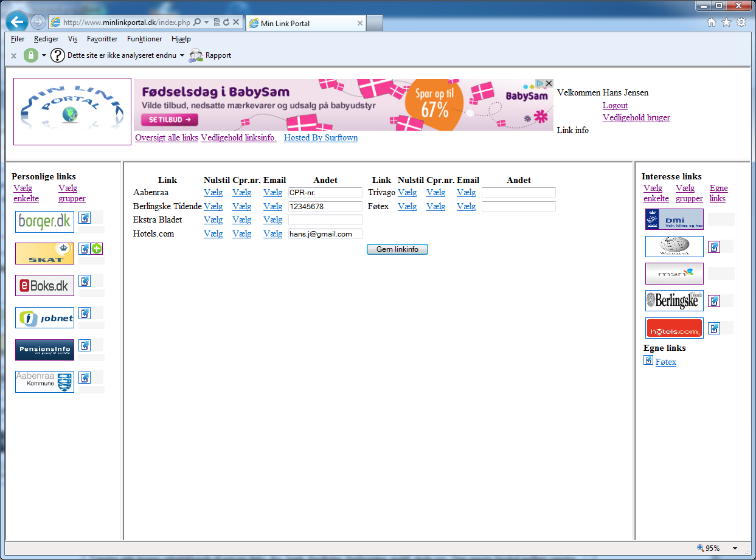Click the Gem linkinfo button

[397, 249]
